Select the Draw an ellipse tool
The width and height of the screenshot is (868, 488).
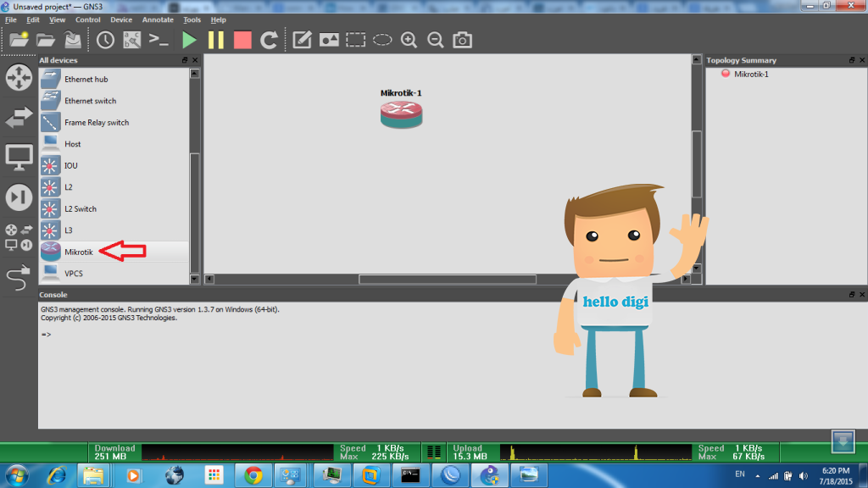(x=382, y=40)
